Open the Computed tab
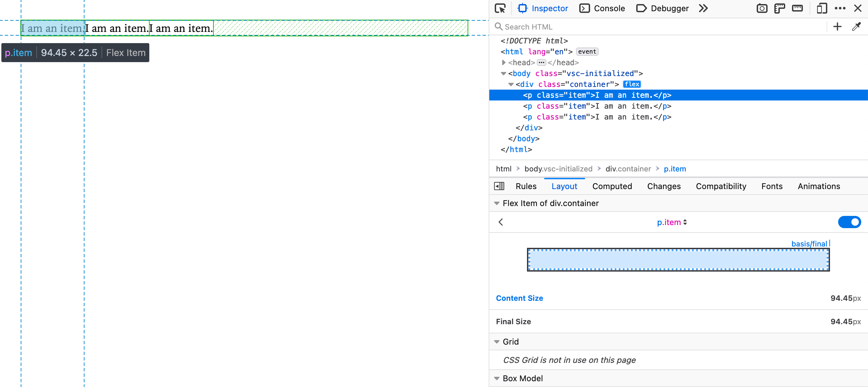 tap(612, 186)
